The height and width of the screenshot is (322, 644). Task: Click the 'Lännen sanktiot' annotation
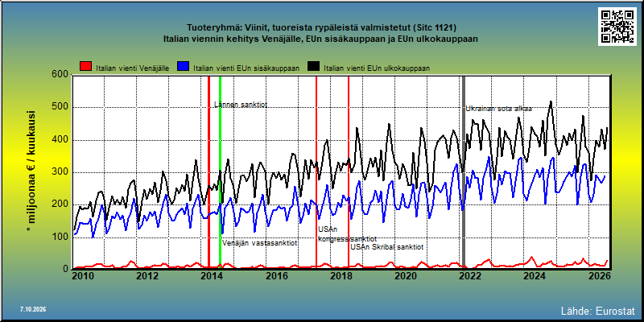point(241,105)
